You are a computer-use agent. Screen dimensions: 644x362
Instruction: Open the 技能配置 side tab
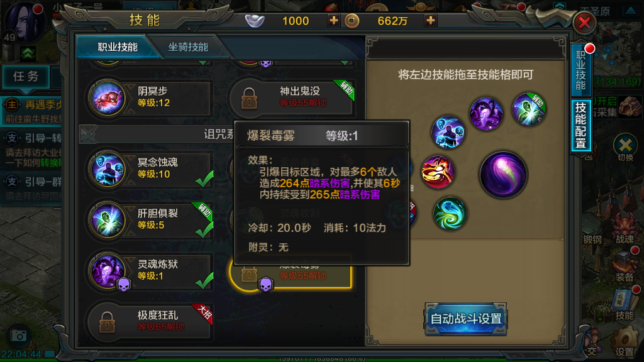pyautogui.click(x=580, y=125)
